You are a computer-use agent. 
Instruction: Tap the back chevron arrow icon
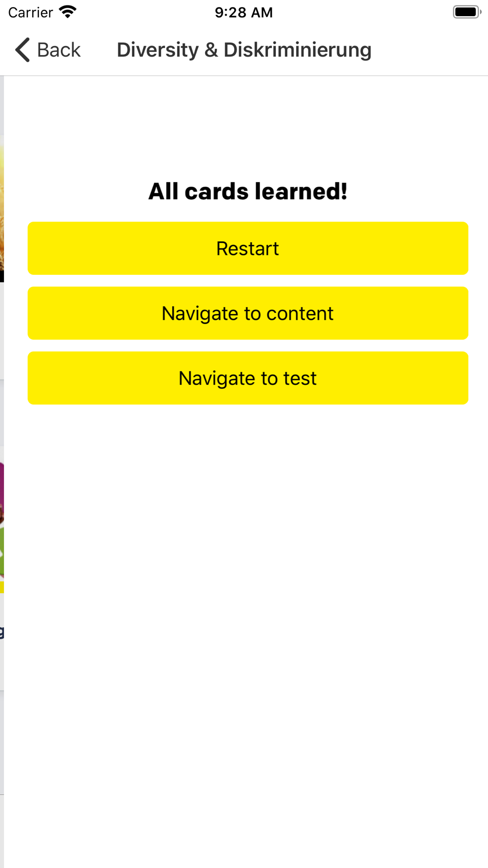click(x=22, y=50)
